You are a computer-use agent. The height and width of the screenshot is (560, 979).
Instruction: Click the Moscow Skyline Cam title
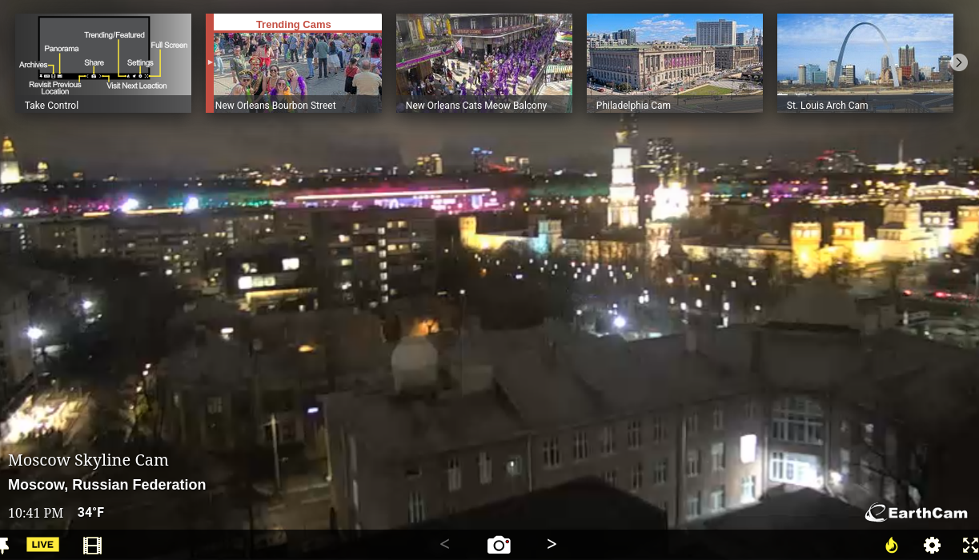pos(88,460)
